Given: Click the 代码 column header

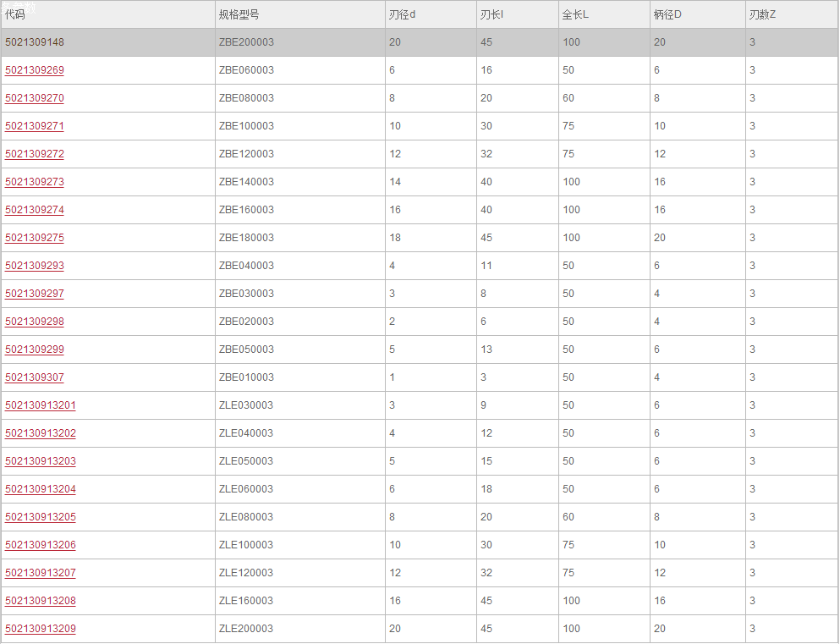Looking at the screenshot, I should (15, 14).
